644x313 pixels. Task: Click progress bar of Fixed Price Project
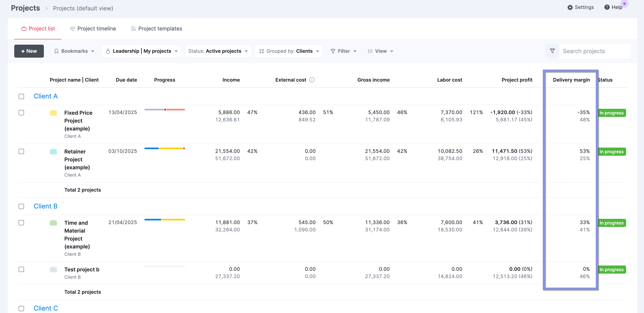coord(165,110)
